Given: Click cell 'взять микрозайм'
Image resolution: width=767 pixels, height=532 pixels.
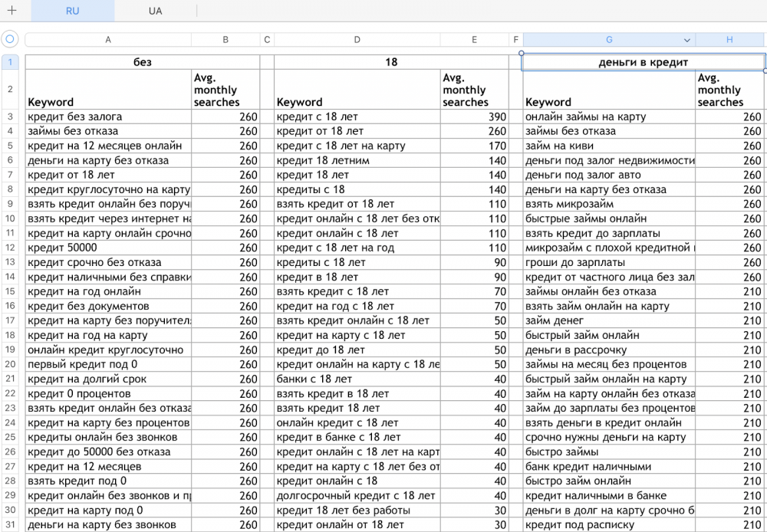Looking at the screenshot, I should [609, 204].
